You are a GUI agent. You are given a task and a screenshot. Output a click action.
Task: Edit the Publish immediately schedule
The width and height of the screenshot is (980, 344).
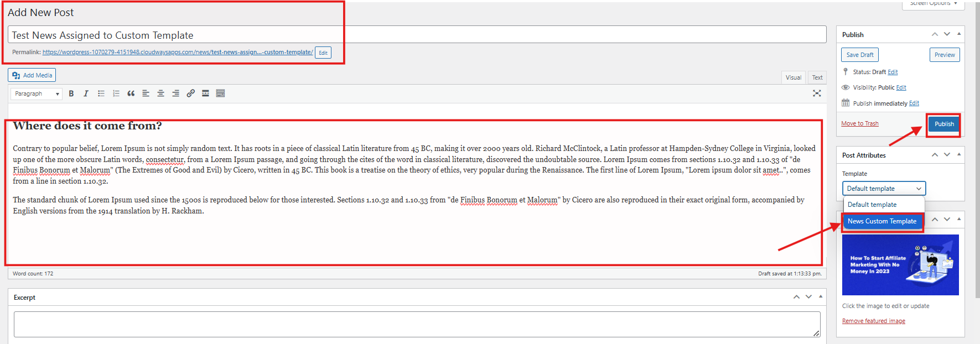click(914, 103)
